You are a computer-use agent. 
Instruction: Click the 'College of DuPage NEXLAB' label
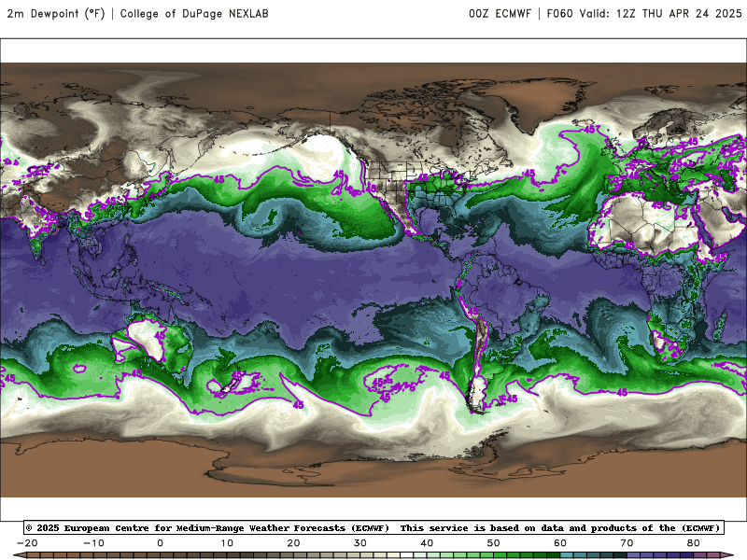[194, 13]
